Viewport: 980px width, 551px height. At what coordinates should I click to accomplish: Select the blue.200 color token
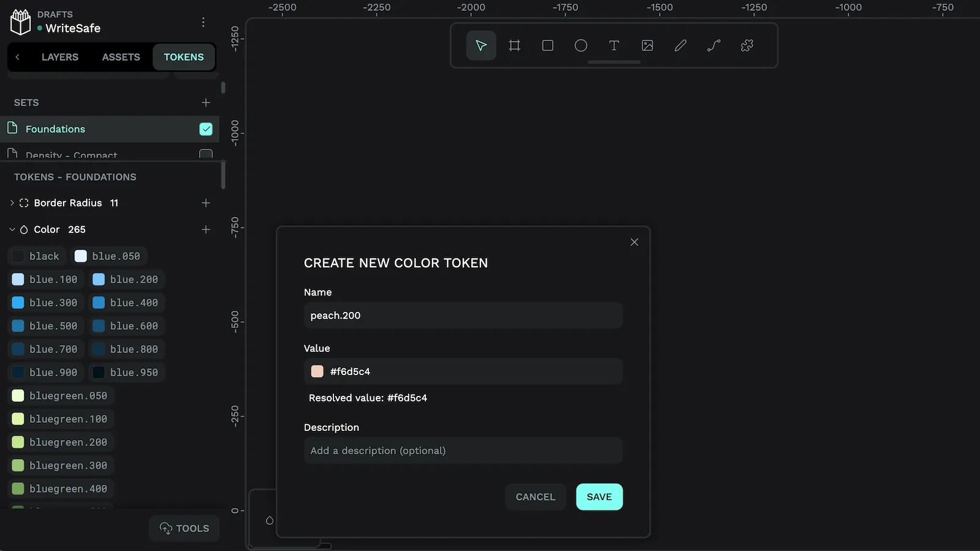(126, 279)
